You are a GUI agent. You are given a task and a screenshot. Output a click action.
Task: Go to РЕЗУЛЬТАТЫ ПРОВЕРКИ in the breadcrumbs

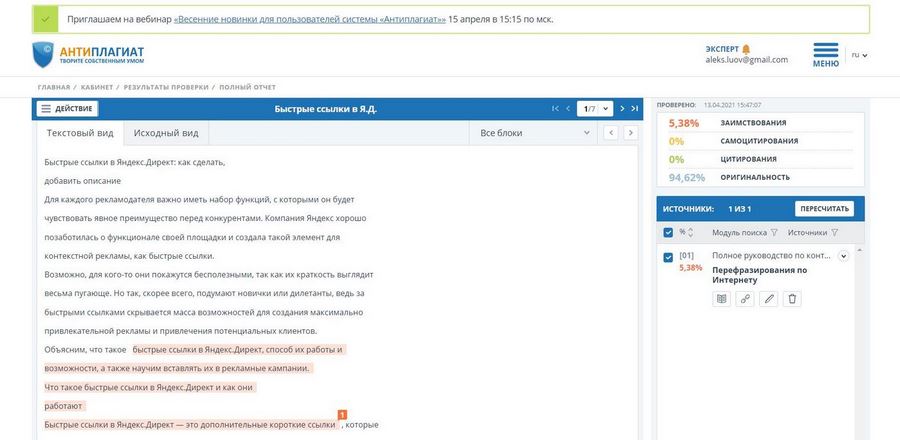pos(166,87)
